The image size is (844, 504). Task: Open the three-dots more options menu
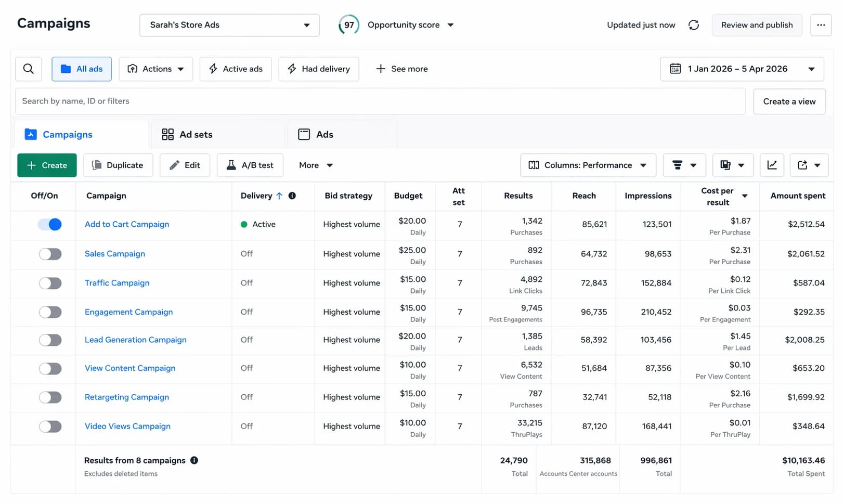click(x=821, y=25)
